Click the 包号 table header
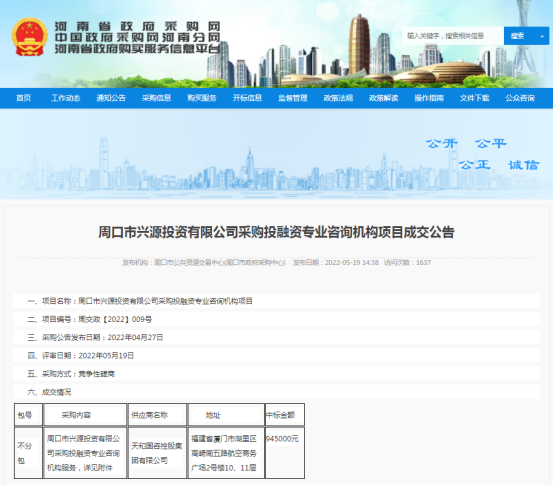554x485 pixels. click(x=28, y=415)
